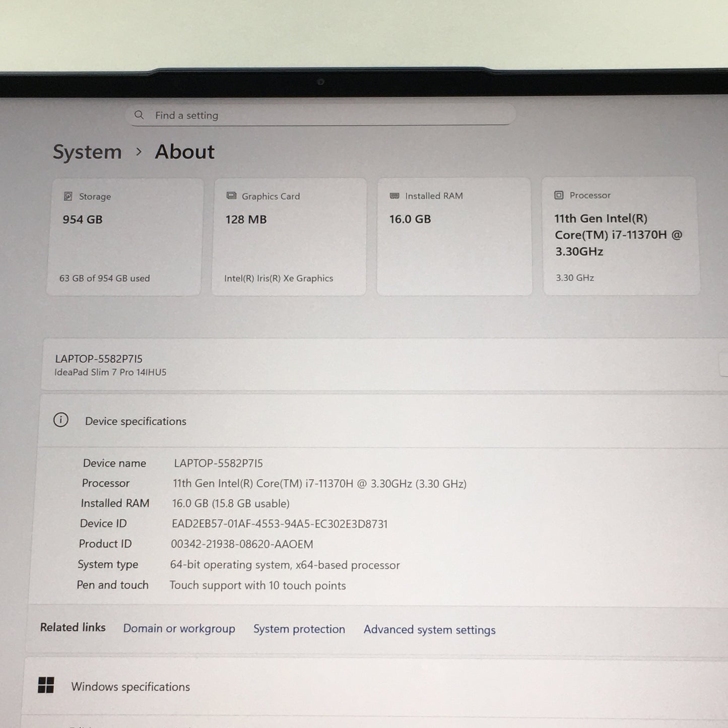The height and width of the screenshot is (728, 728).
Task: Go back to System breadcrumb
Action: pyautogui.click(x=87, y=152)
